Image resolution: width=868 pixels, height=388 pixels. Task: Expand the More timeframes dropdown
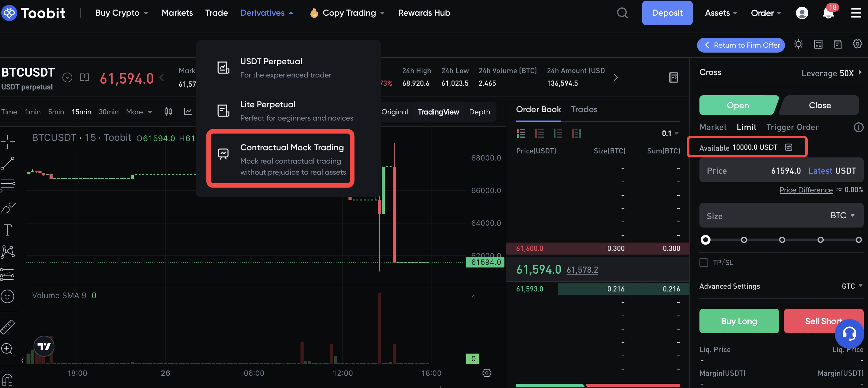[x=139, y=112]
